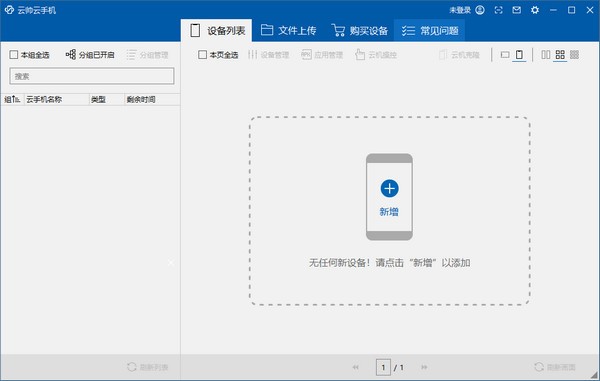This screenshot has width=600, height=381.
Task: Open the 购买设备 tab
Action: tap(360, 31)
